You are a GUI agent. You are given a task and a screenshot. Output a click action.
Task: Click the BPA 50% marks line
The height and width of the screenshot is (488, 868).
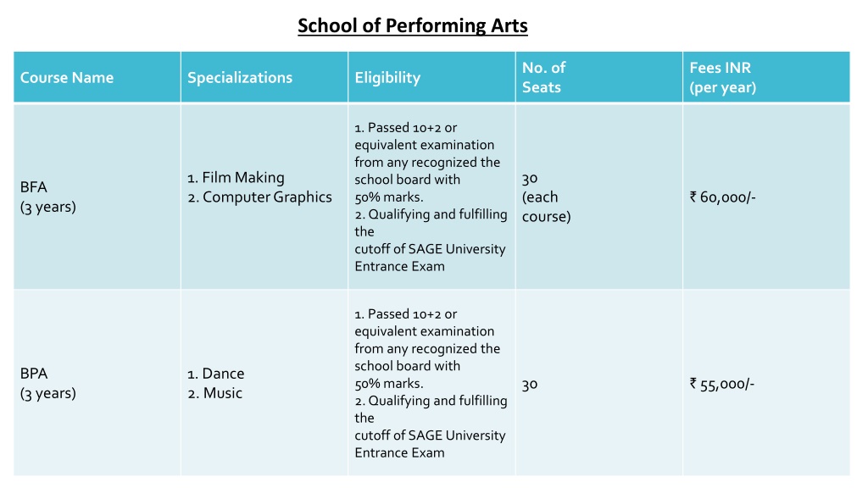click(x=388, y=384)
